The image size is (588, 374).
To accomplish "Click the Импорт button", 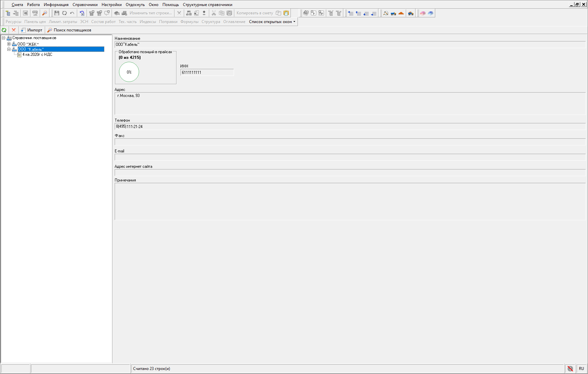I will (32, 30).
